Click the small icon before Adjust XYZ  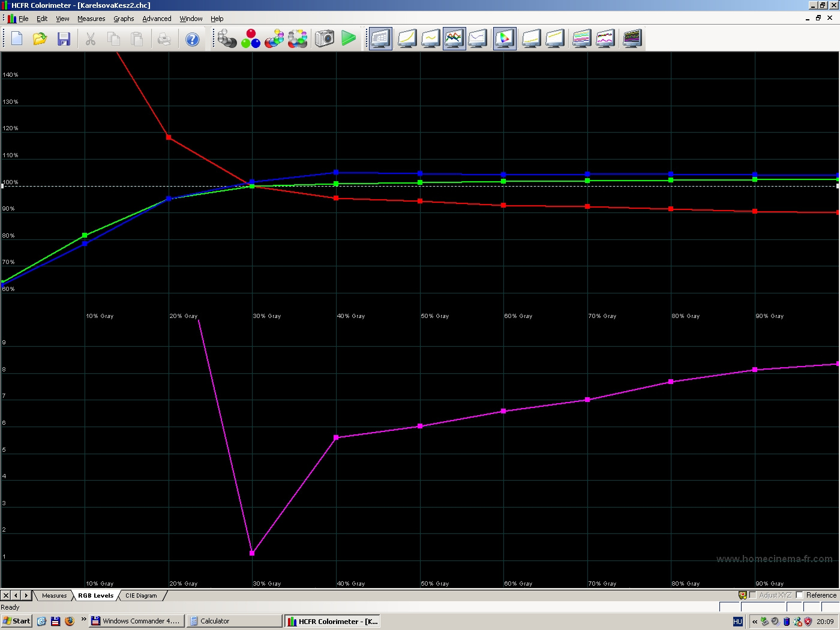coord(743,595)
